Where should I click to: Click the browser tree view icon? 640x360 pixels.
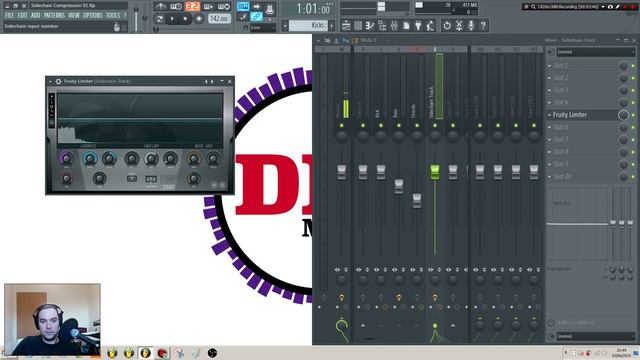tap(382, 26)
